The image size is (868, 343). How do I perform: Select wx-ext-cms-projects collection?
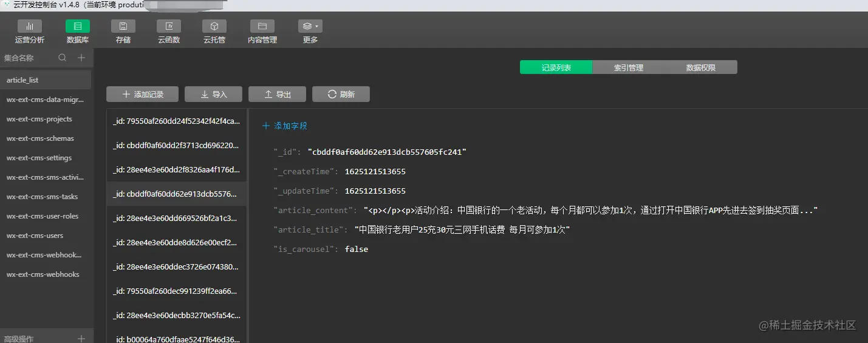coord(46,118)
